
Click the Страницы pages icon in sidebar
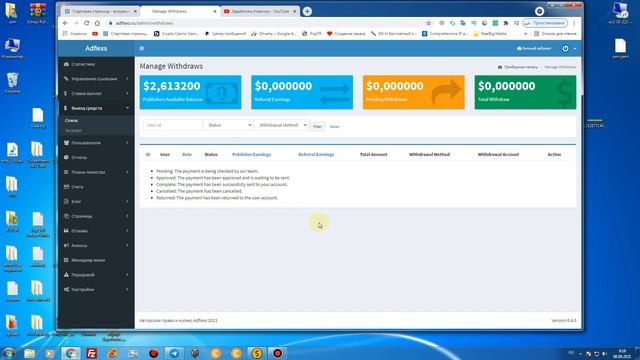coord(67,216)
